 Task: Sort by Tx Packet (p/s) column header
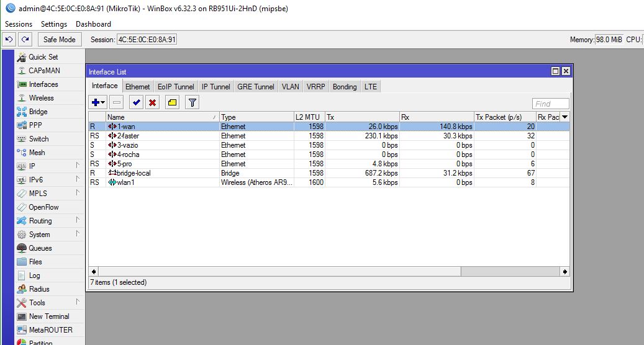505,117
